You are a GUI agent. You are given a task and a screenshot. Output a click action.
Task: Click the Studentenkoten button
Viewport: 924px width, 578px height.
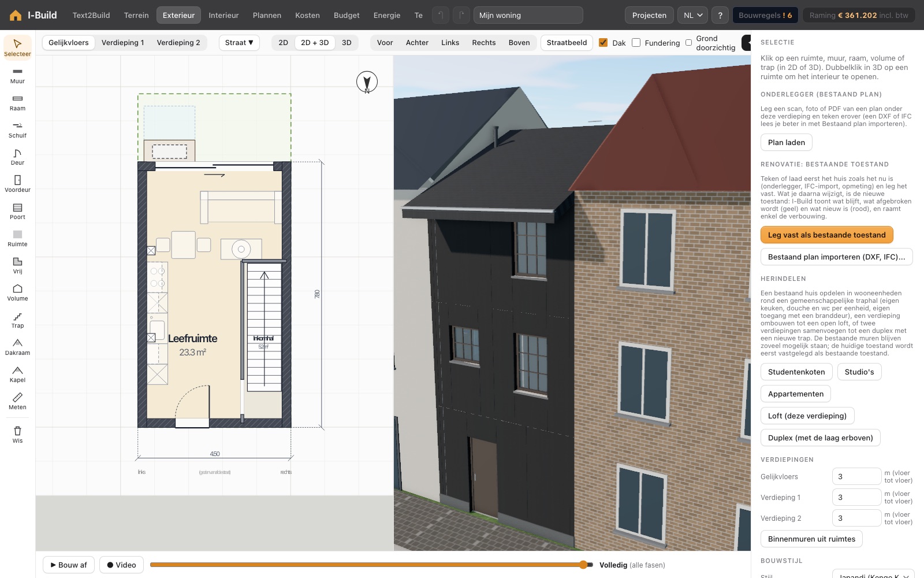[796, 372]
